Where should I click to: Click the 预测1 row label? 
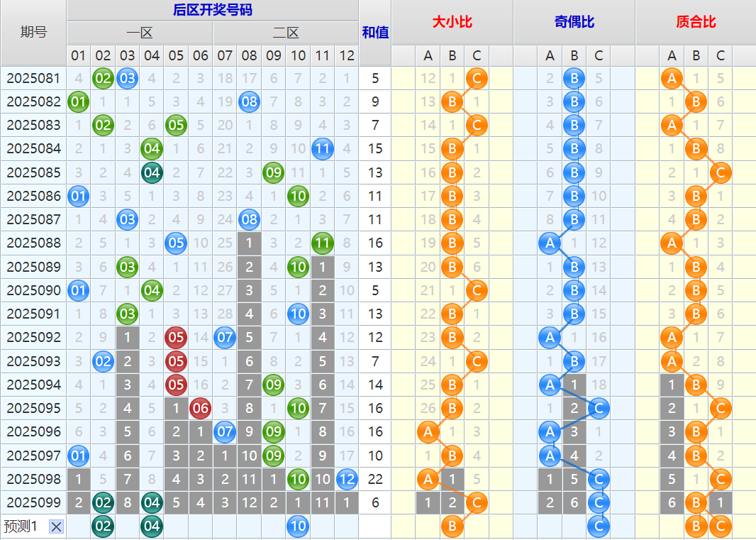pyautogui.click(x=21, y=526)
